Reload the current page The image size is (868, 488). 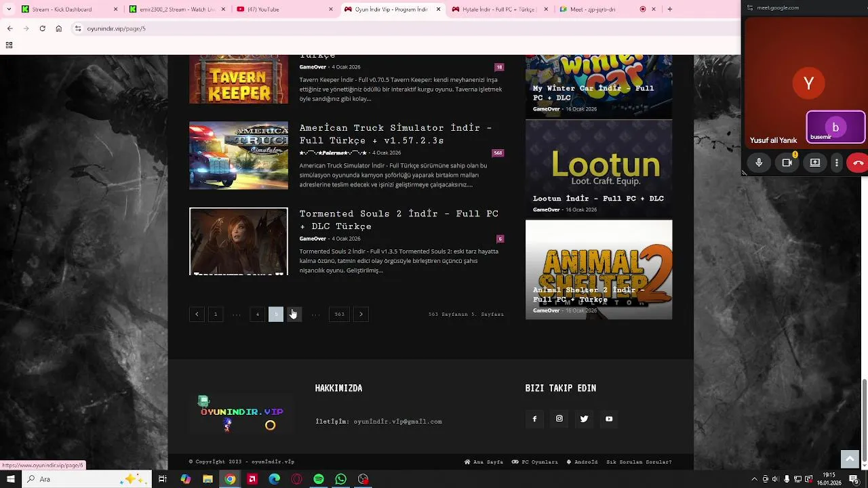click(42, 28)
